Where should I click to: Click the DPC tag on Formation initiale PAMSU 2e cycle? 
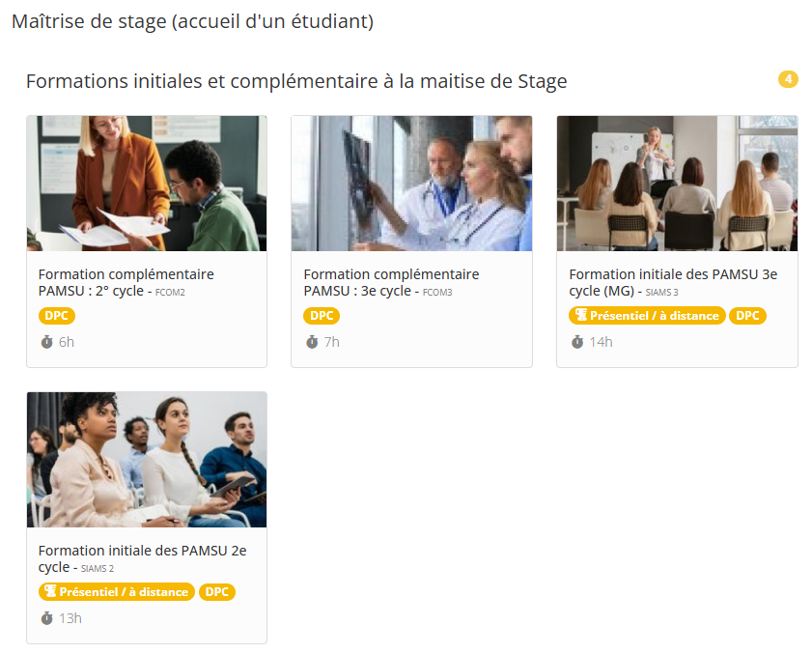pyautogui.click(x=217, y=591)
